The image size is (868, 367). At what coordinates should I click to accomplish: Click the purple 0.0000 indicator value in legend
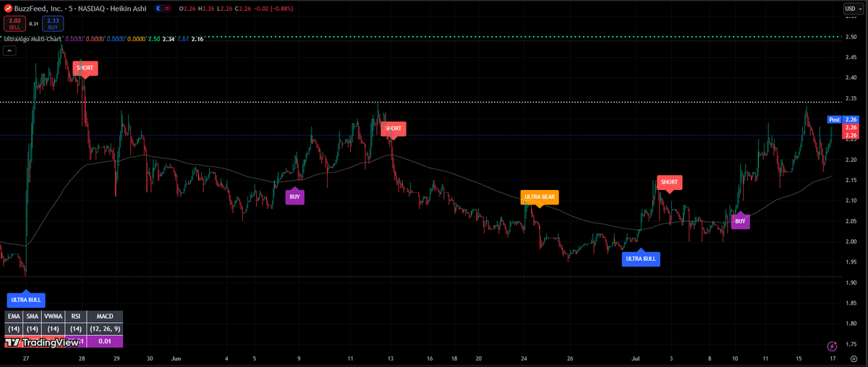(75, 39)
